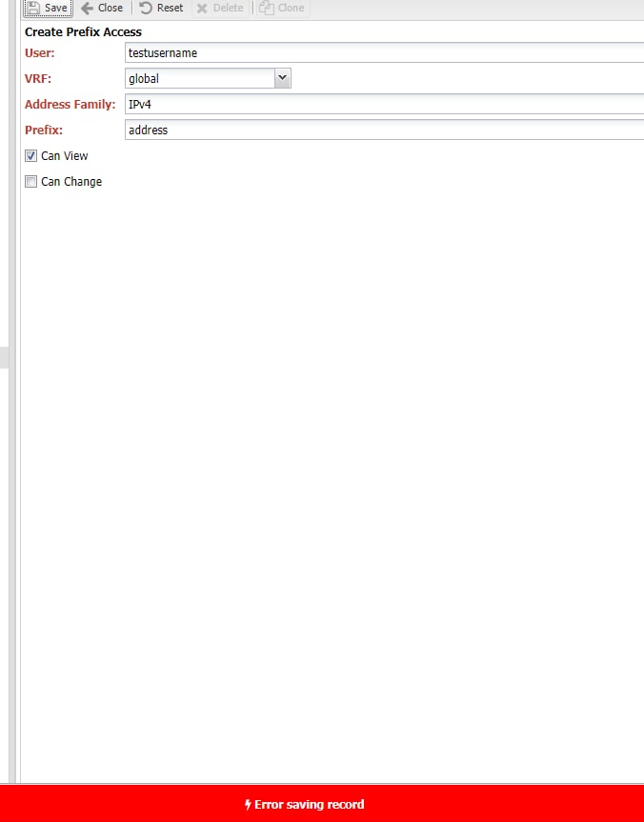Click the disabled Delete button

[x=220, y=8]
